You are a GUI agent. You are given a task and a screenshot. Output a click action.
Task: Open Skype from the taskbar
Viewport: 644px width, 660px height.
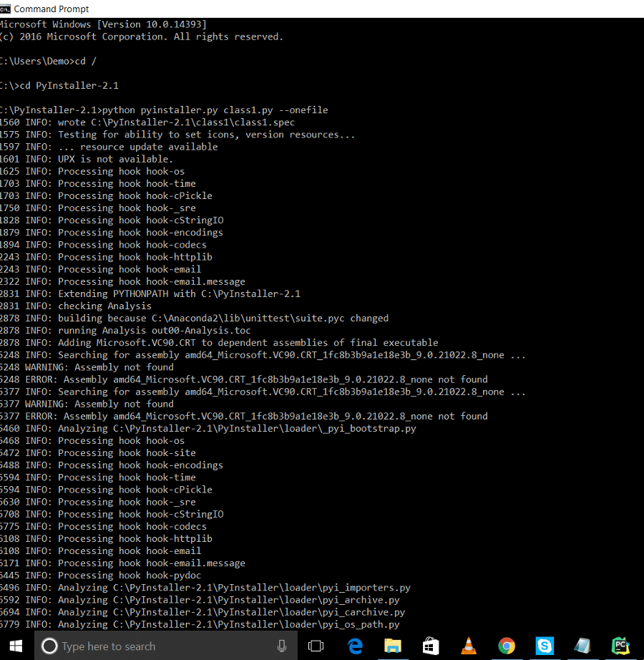pos(545,646)
